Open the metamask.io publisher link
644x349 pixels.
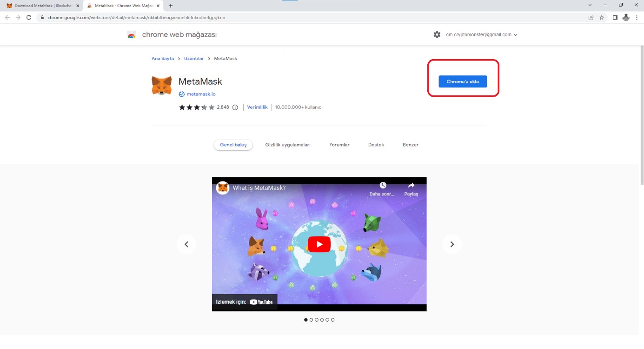tap(201, 94)
